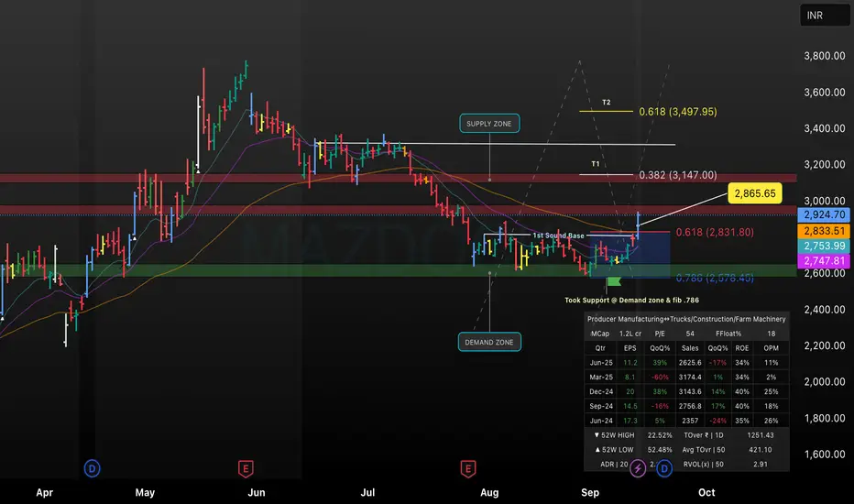This screenshot has width=854, height=504.
Task: Click the Apr label on time axis
Action: point(45,493)
